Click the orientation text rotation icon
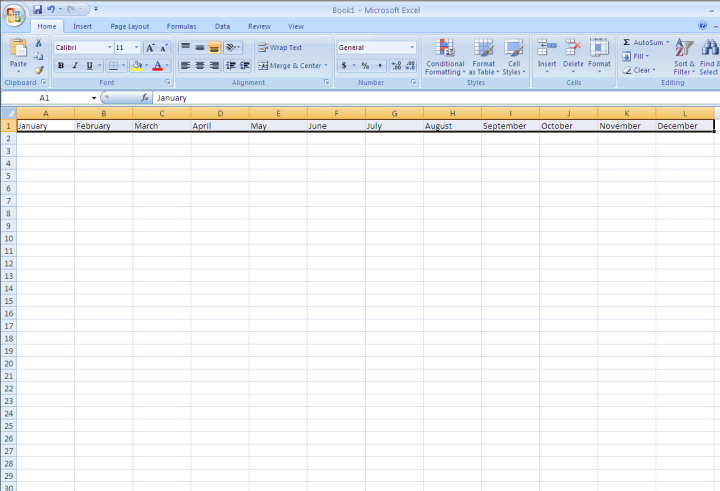The image size is (720, 491). point(233,47)
